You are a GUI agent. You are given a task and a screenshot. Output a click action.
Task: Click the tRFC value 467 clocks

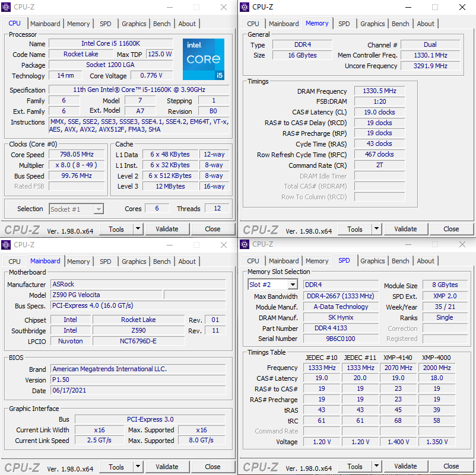point(379,154)
